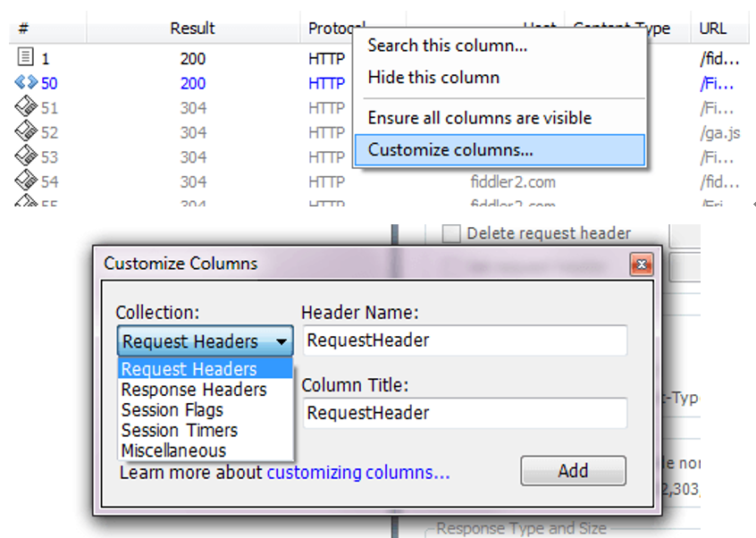Select 'Request Headers' in the collection list
756x538 pixels.
[x=205, y=369]
